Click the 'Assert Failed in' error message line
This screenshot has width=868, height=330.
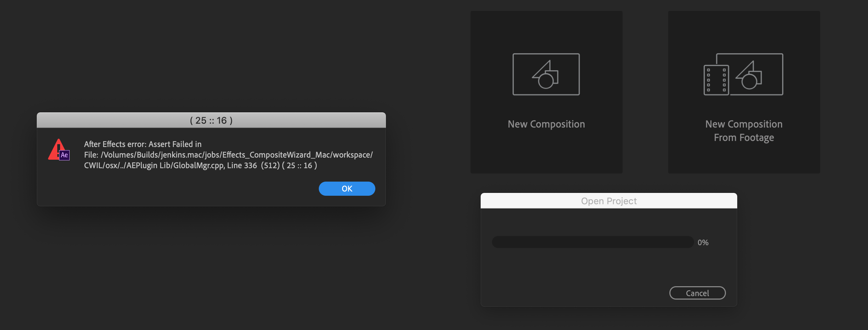coord(143,144)
